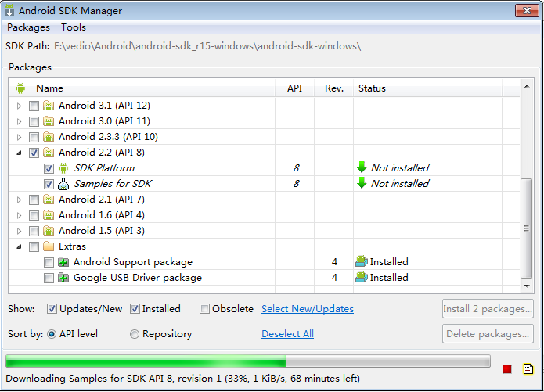Click the Android 2.2 folder icon
This screenshot has width=544, height=392.
(49, 153)
